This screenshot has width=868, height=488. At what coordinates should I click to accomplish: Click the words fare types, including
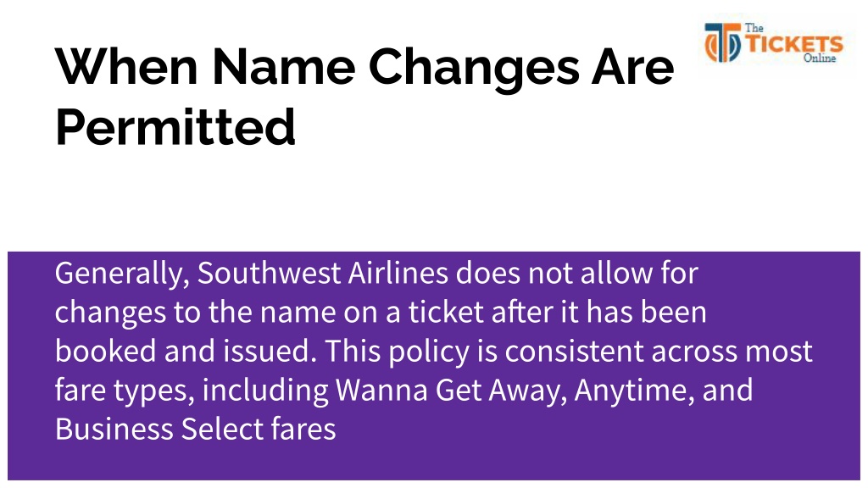[192, 391]
